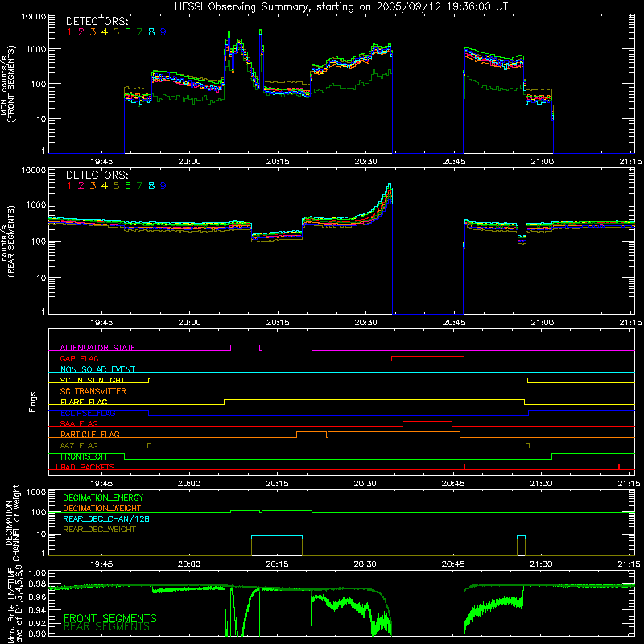The width and height of the screenshot is (644, 644).
Task: Click the 20:00 time tick beneath the Flags plot
Action: [189, 484]
